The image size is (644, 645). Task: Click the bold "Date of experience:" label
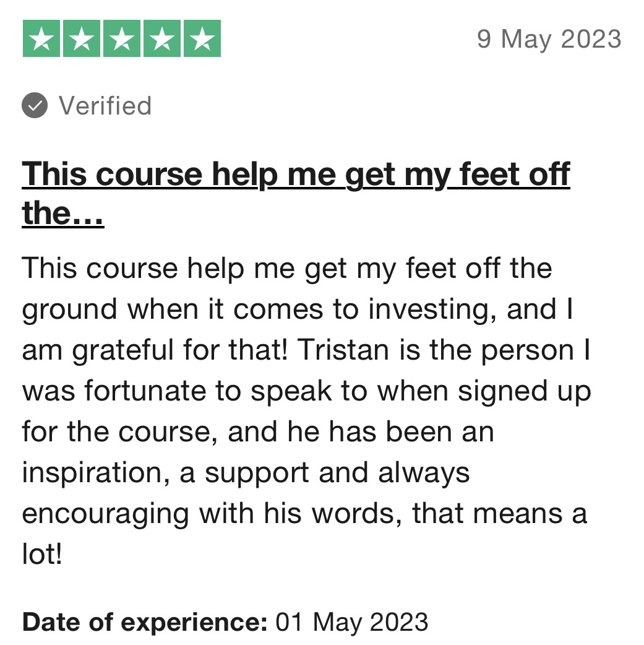tap(145, 621)
